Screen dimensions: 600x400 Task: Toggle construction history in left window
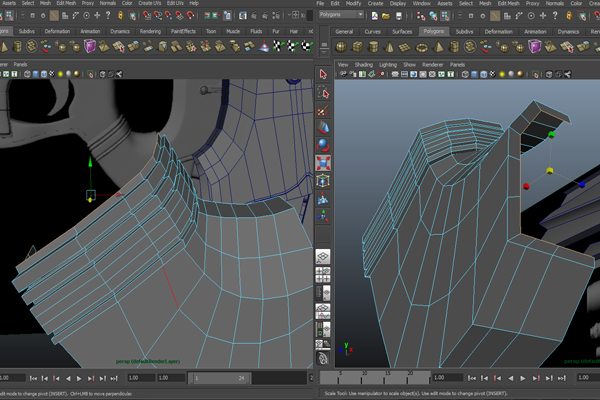pyautogui.click(x=227, y=15)
